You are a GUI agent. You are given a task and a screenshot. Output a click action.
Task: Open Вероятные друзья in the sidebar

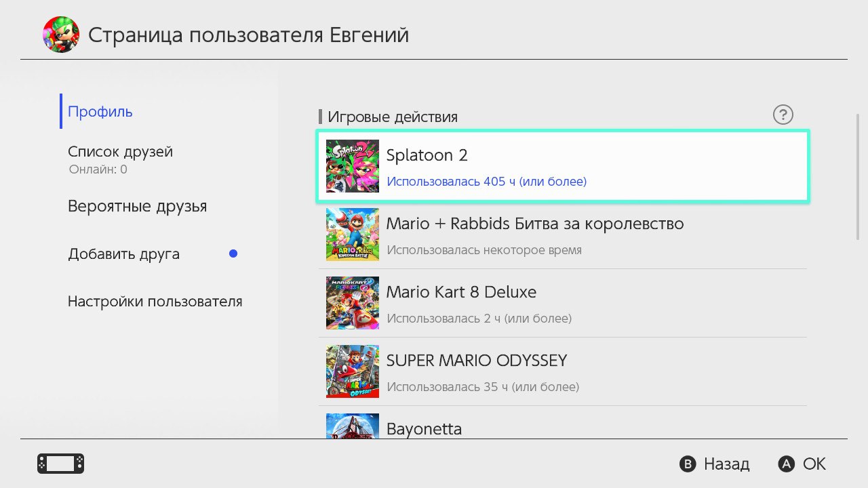(x=137, y=206)
